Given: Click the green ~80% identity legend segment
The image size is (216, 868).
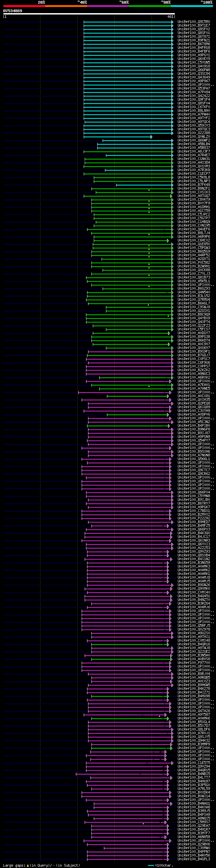Looking at the screenshot, I should (150, 6).
